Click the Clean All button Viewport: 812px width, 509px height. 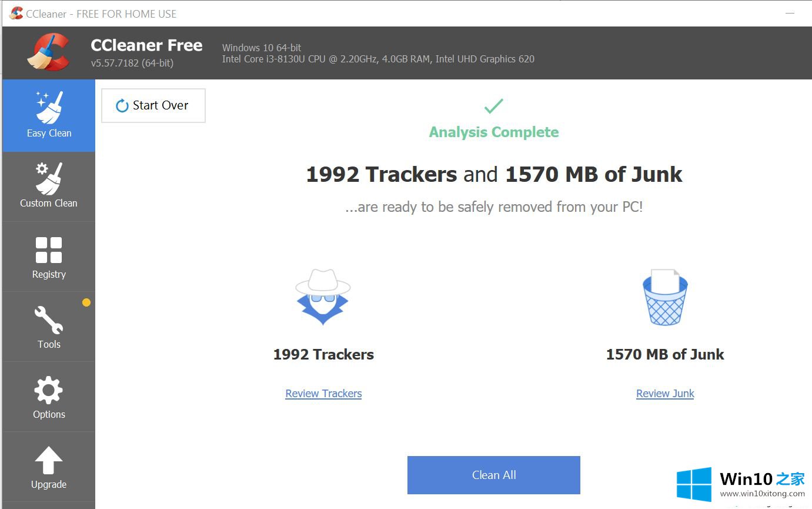494,475
